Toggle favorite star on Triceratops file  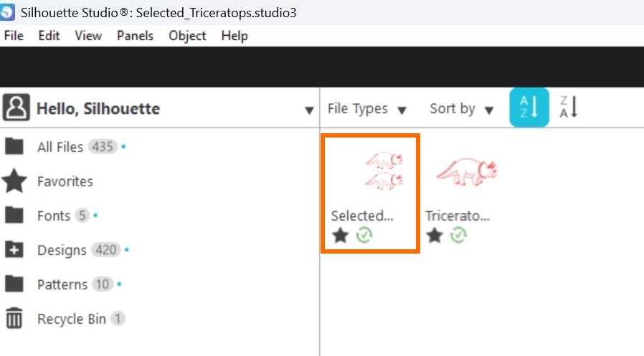pyautogui.click(x=434, y=235)
